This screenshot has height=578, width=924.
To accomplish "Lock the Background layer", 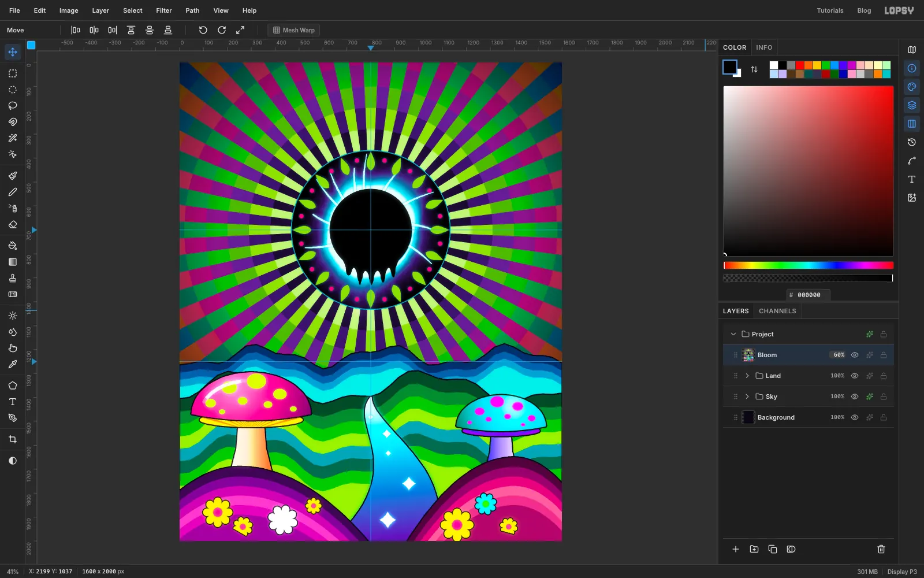I will (884, 417).
